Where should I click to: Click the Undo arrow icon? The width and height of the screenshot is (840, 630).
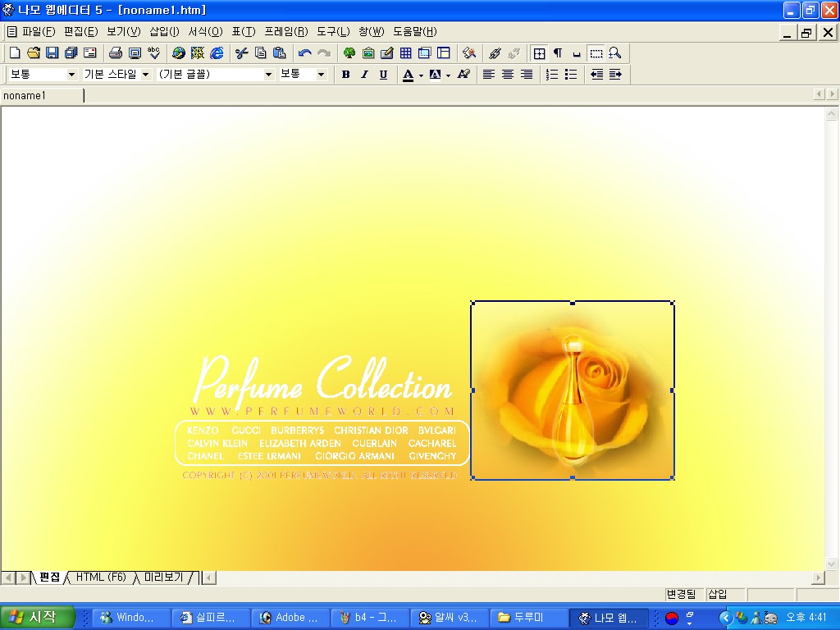[305, 53]
